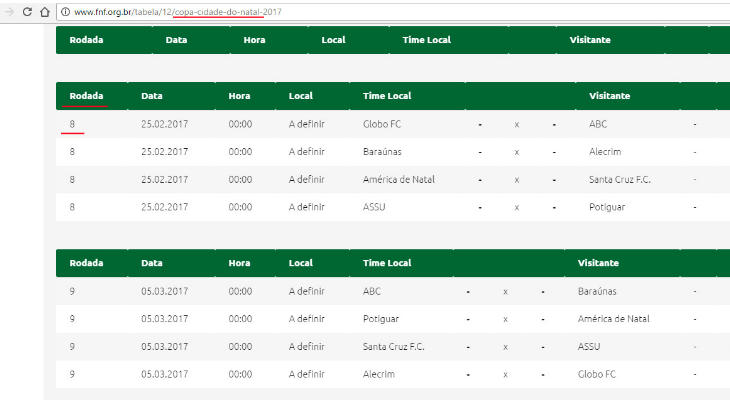The width and height of the screenshot is (730, 400).
Task: Click Visitante header in round 9 table
Action: point(598,263)
